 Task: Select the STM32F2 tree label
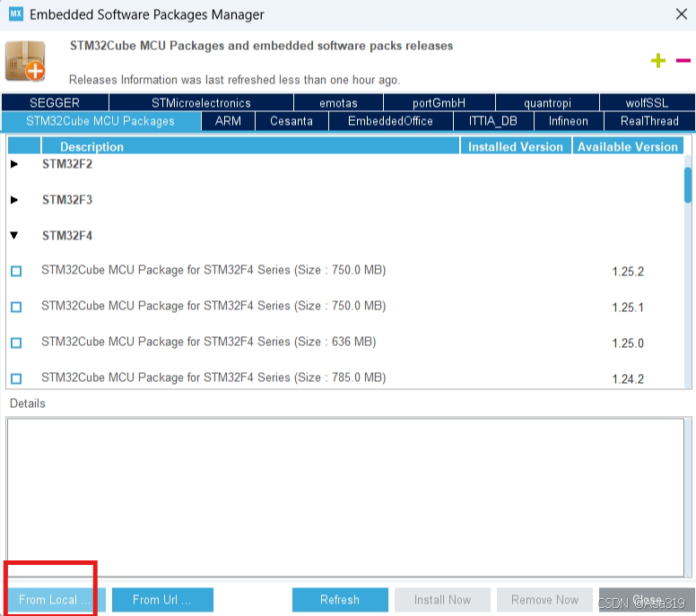(x=67, y=164)
